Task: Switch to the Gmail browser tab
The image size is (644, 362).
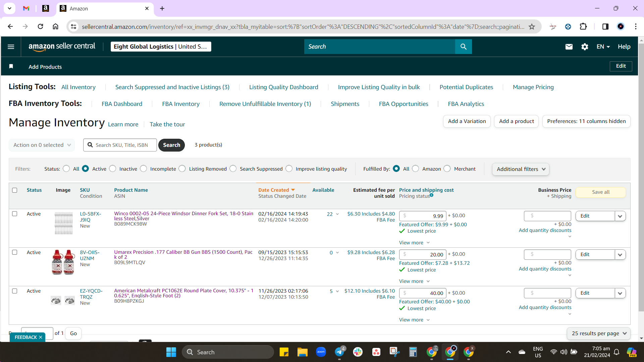Action: point(26,8)
